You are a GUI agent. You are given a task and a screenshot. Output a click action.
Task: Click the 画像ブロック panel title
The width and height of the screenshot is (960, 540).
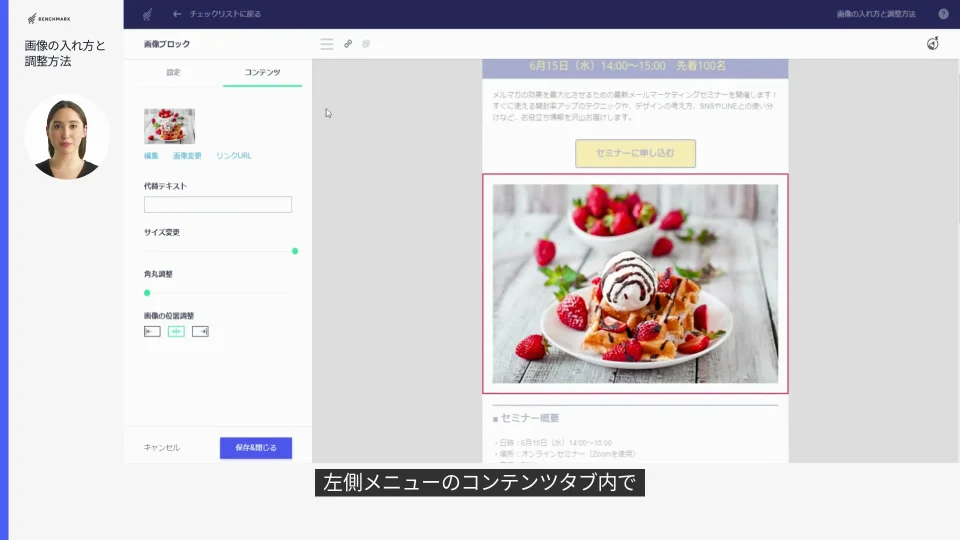tap(167, 44)
